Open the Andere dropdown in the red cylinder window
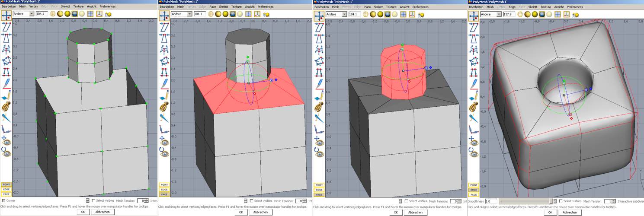This screenshot has height=216, width=644. pyautogui.click(x=336, y=14)
